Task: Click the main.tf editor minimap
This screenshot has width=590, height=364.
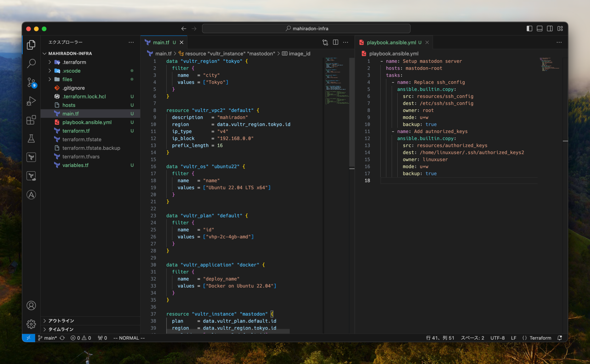Action: [x=336, y=80]
